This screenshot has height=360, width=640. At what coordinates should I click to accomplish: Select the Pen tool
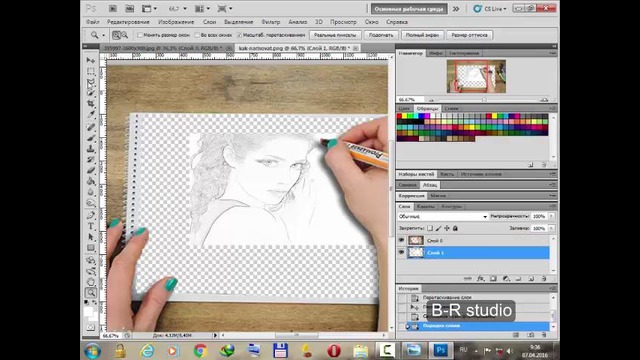coord(91,215)
